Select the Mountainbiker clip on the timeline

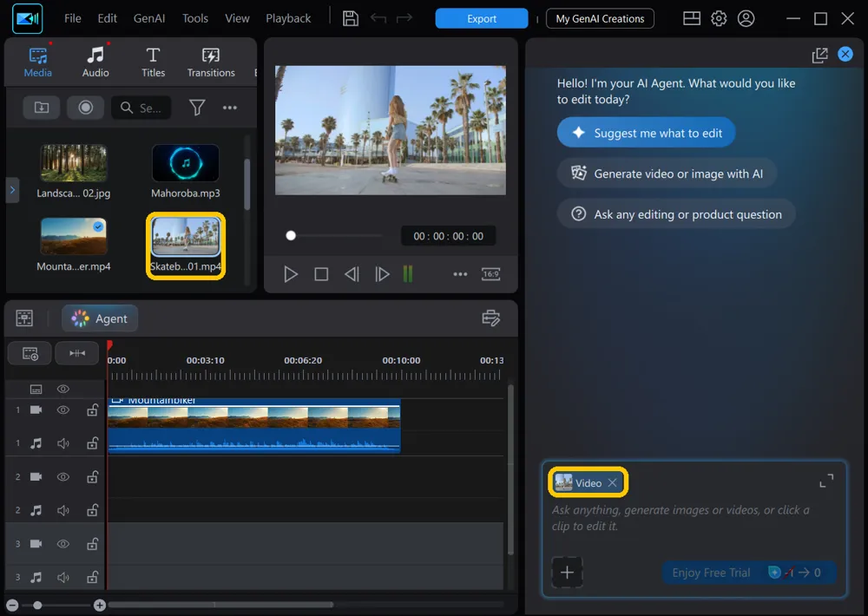click(x=254, y=425)
